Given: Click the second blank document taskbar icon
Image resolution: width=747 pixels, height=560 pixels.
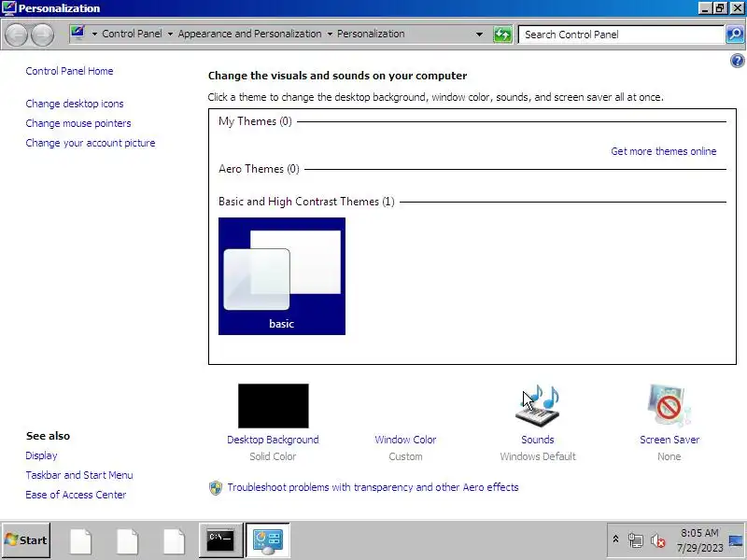Looking at the screenshot, I should (x=127, y=541).
